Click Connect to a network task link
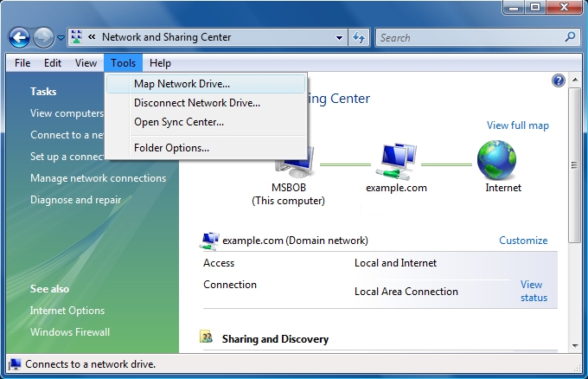 [x=67, y=135]
